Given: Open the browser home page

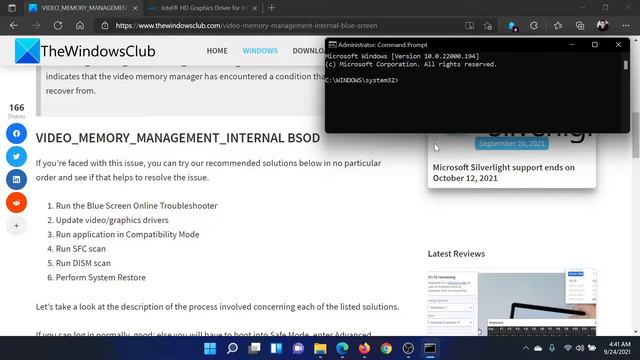Looking at the screenshot, I should point(80,25).
